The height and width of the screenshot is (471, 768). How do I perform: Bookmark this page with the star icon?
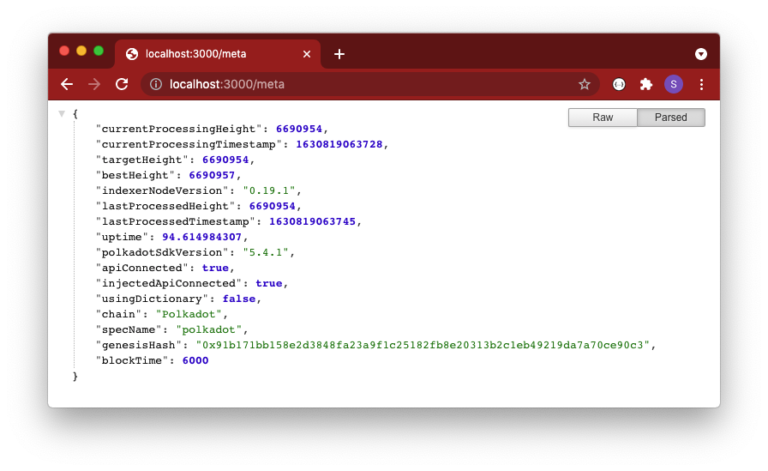tap(584, 84)
